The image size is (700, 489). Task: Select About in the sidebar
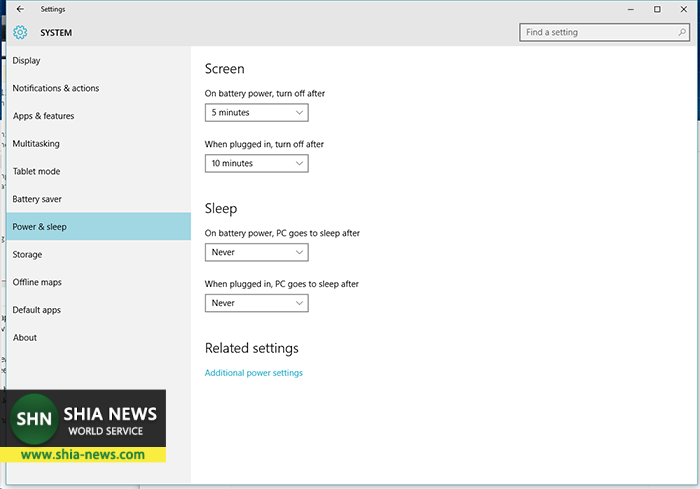click(25, 338)
